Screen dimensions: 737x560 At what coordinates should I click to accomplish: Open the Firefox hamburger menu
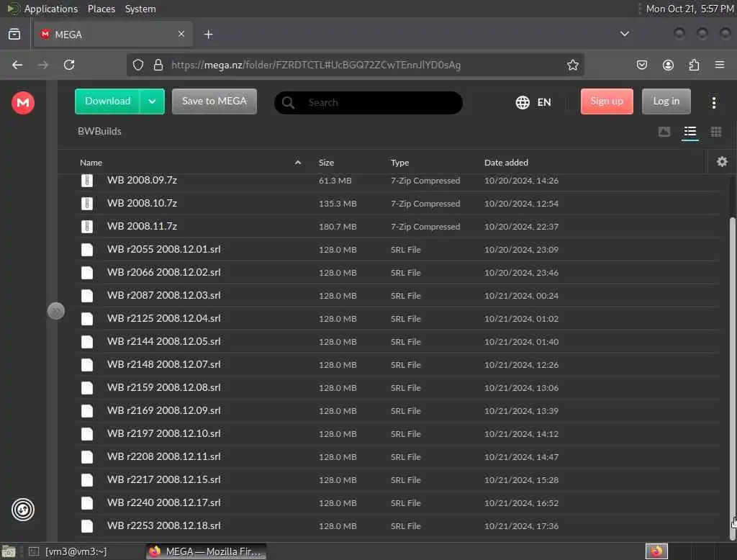720,65
